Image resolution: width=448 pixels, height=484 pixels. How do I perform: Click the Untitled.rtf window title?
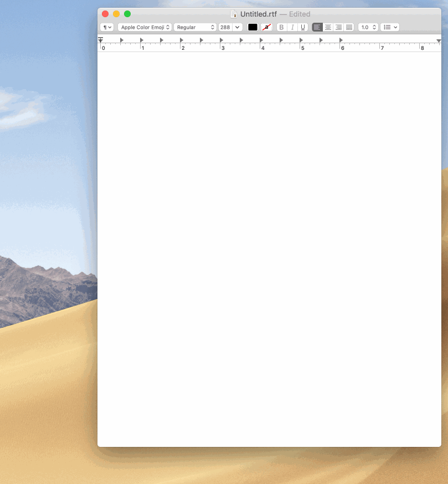point(259,14)
